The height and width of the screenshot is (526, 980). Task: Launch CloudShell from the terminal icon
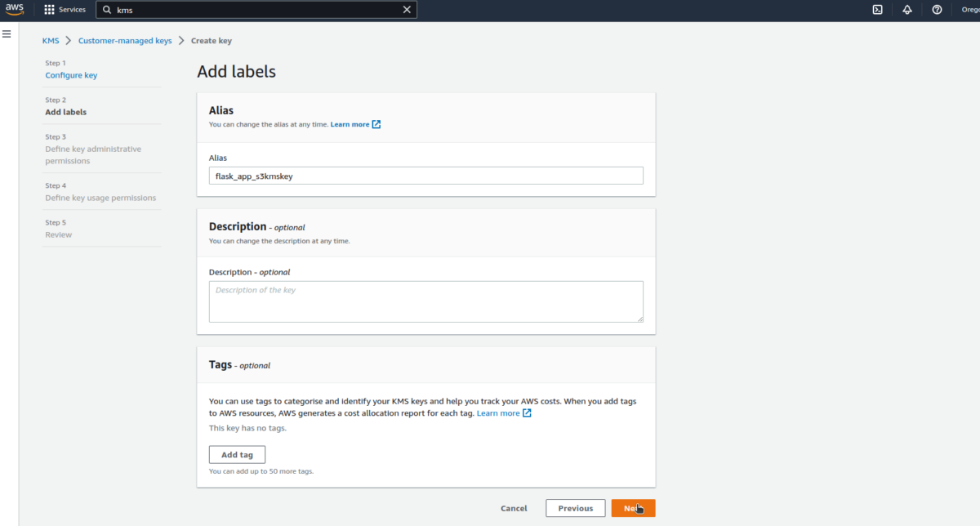(876, 9)
